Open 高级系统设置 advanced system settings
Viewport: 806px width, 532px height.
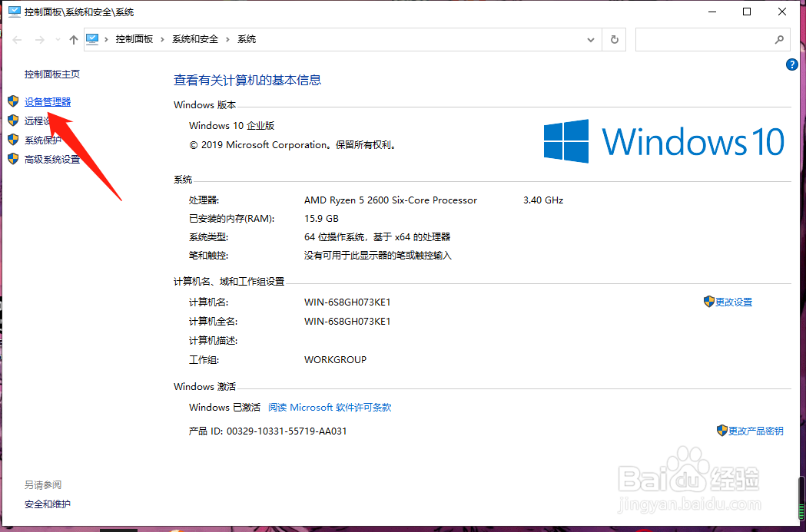(52, 160)
